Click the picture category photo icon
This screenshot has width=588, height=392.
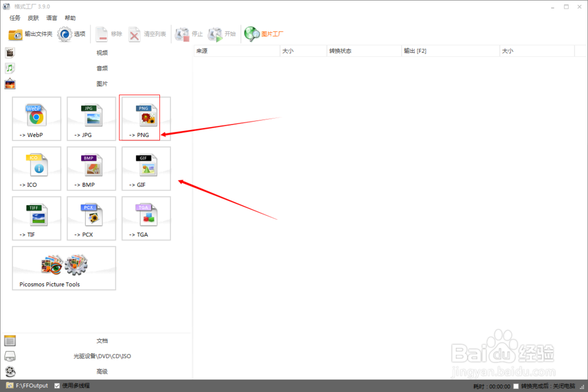tap(10, 83)
